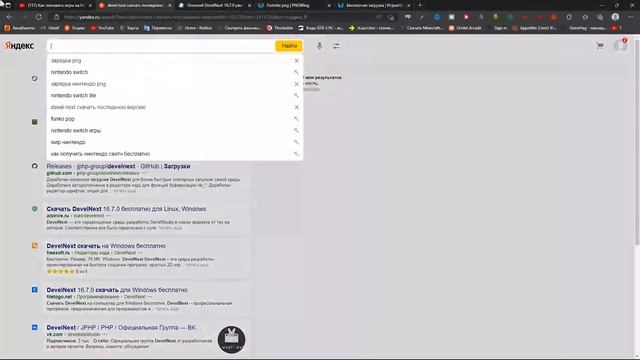640x360 pixels.
Task: Open the Gmail bookmark
Action: [x=50, y=28]
